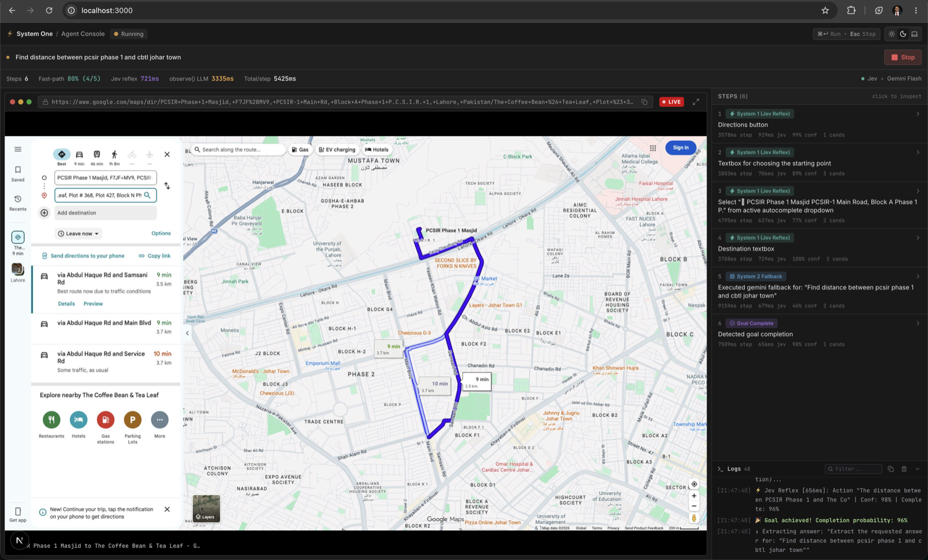Click the browser back arrow

coord(12,10)
